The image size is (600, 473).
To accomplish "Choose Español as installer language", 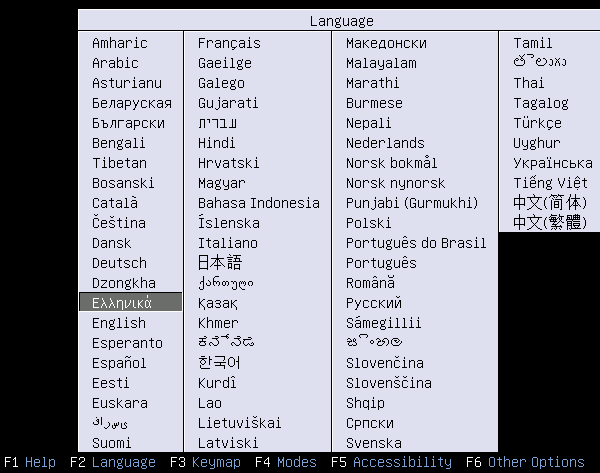I will 119,363.
